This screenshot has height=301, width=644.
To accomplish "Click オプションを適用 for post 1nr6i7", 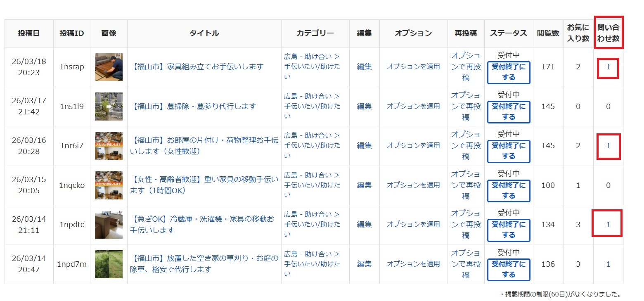I will coord(413,145).
